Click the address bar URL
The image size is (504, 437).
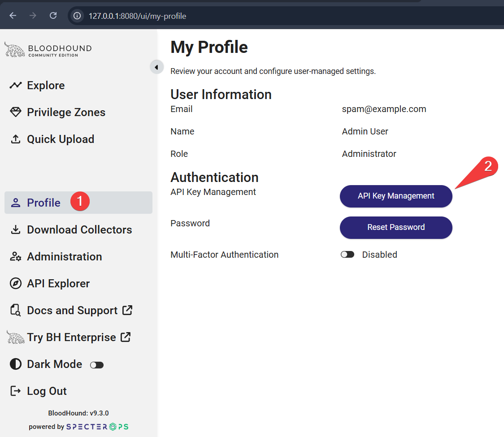(x=137, y=16)
